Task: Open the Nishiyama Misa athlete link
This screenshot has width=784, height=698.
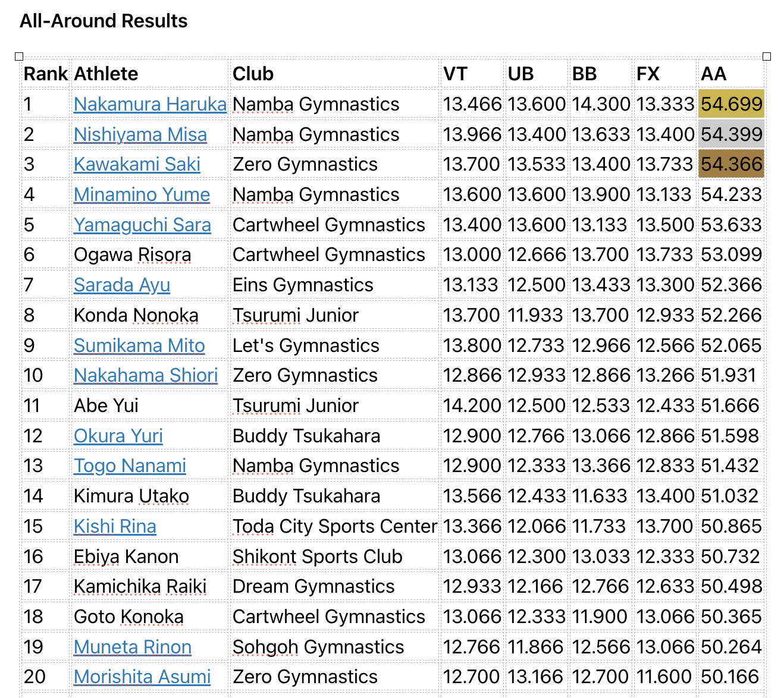Action: [x=140, y=134]
